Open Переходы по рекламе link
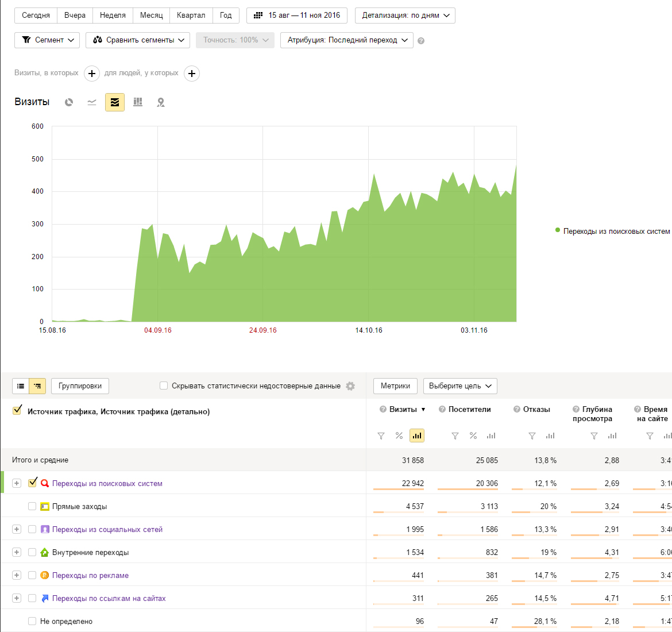This screenshot has width=672, height=632. click(x=90, y=575)
